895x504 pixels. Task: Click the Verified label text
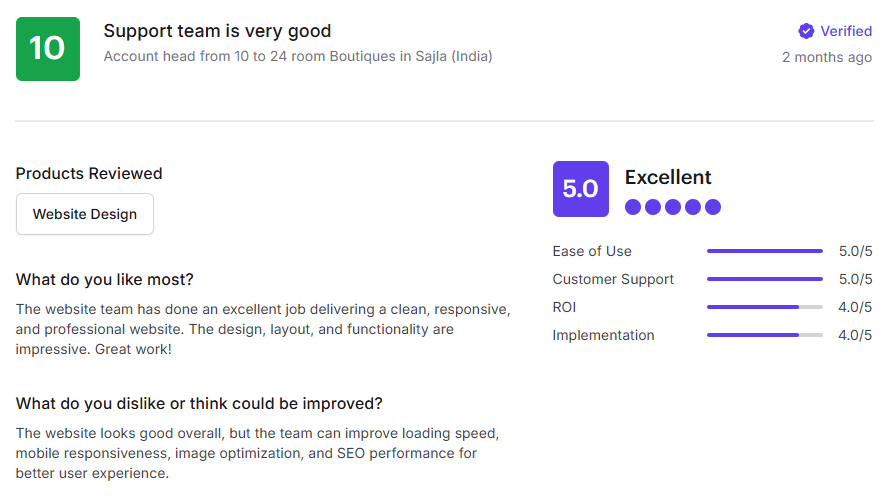[846, 31]
